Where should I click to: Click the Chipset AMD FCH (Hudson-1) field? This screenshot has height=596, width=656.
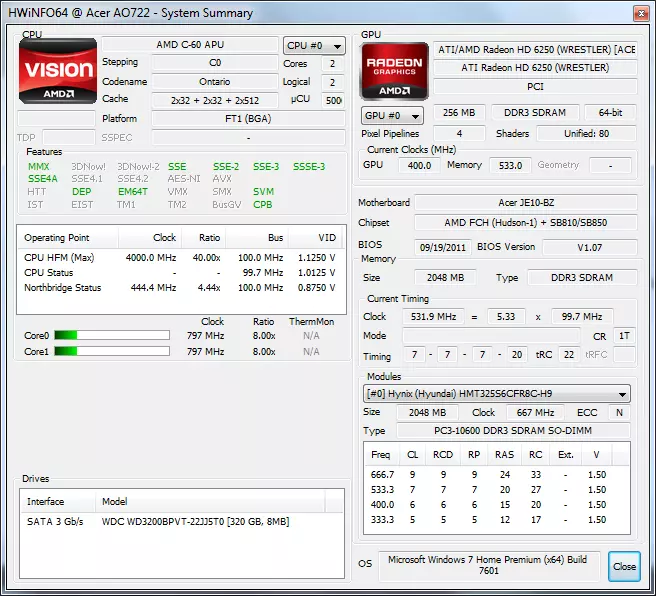coord(526,223)
